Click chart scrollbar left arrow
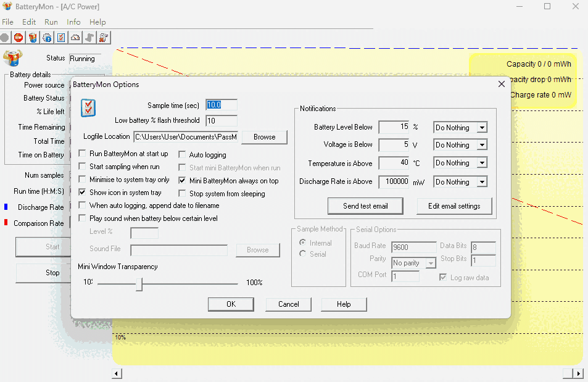The width and height of the screenshot is (588, 382). pyautogui.click(x=117, y=373)
